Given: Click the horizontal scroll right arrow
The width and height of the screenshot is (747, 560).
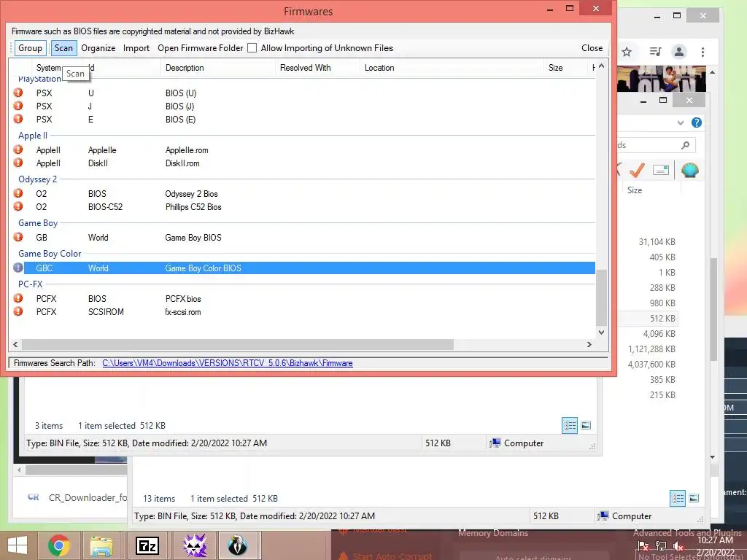Looking at the screenshot, I should [x=589, y=344].
